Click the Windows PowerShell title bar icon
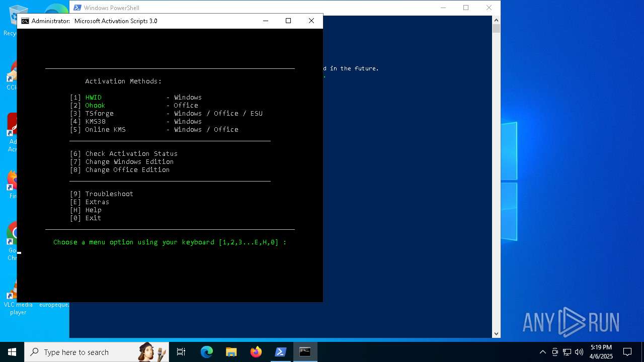The image size is (644, 362). coord(77,8)
